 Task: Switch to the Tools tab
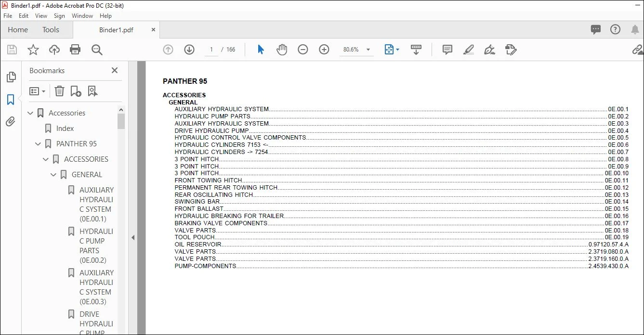click(51, 30)
